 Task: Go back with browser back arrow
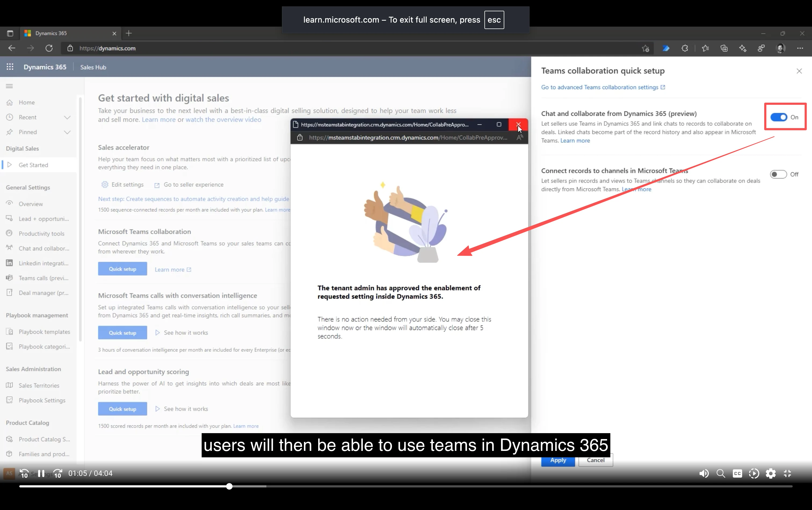[x=12, y=48]
